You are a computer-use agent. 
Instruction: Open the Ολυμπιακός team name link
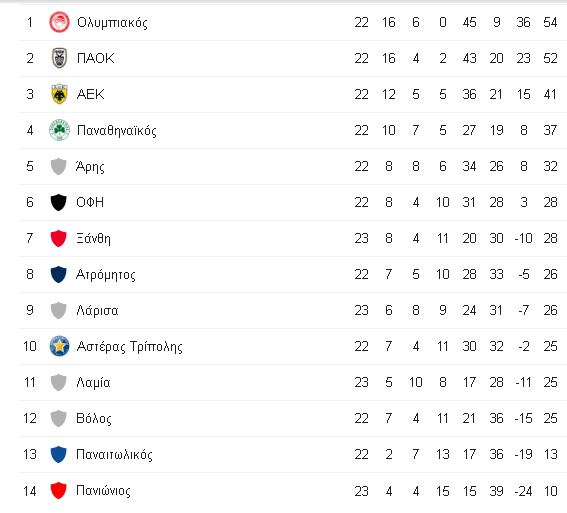pyautogui.click(x=112, y=22)
